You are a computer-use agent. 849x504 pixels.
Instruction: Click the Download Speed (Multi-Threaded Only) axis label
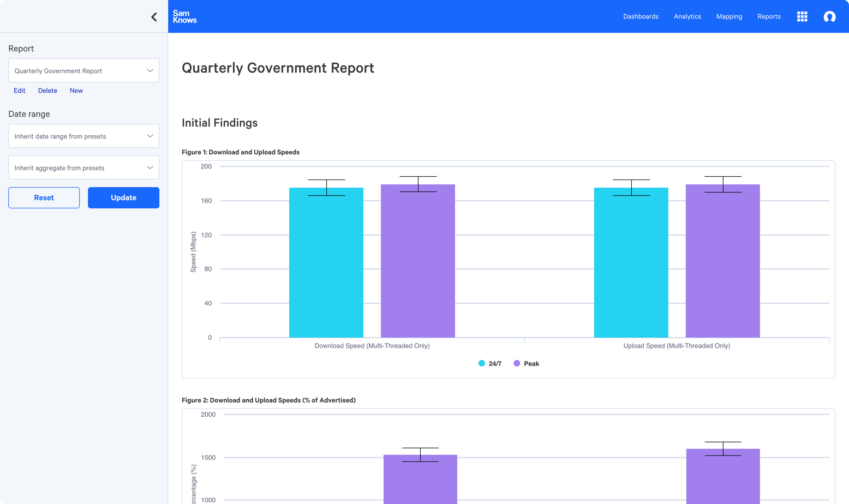372,346
